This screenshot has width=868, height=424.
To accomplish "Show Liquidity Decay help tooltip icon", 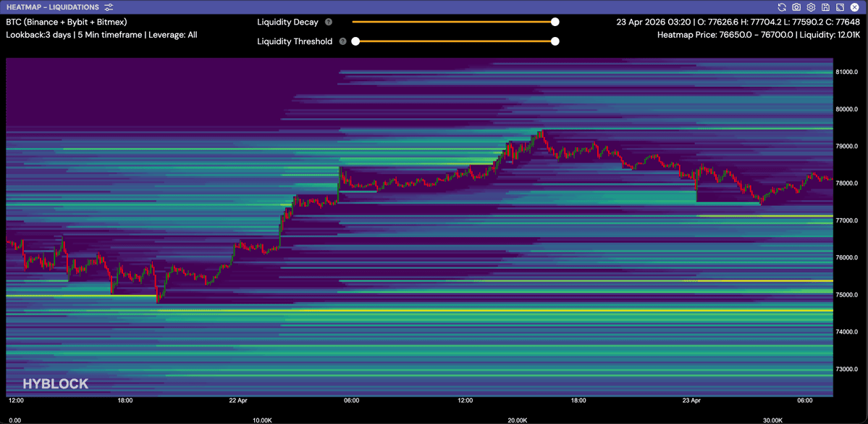I will coord(329,22).
